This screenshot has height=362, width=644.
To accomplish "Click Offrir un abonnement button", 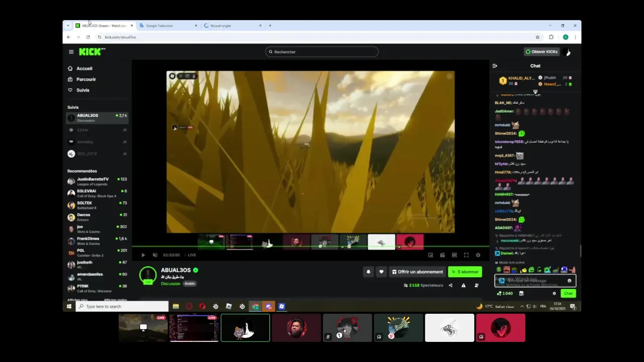I will click(x=418, y=271).
